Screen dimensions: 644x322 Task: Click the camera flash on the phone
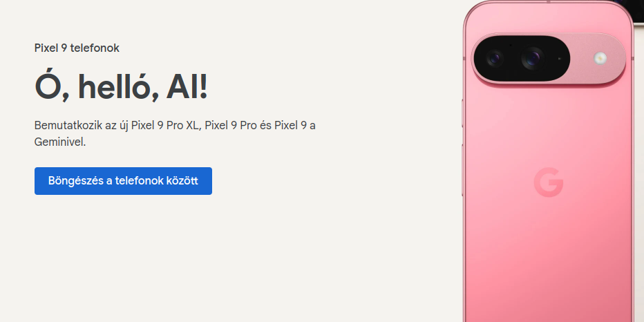point(600,58)
